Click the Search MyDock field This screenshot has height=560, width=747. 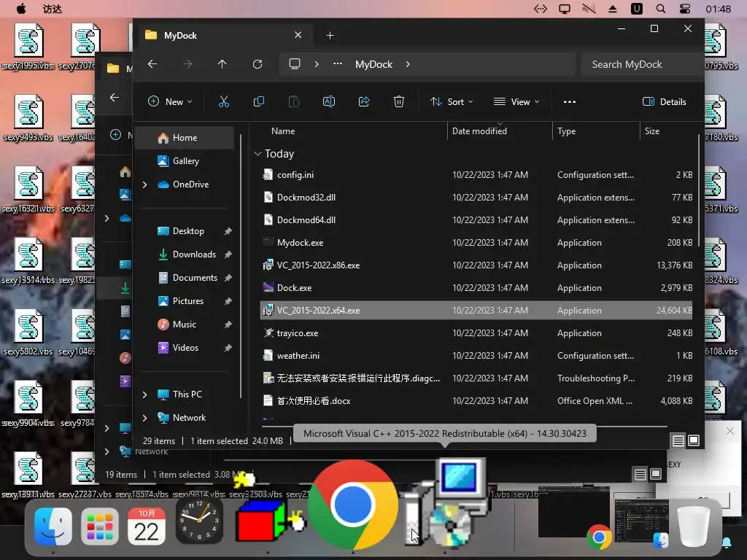642,64
